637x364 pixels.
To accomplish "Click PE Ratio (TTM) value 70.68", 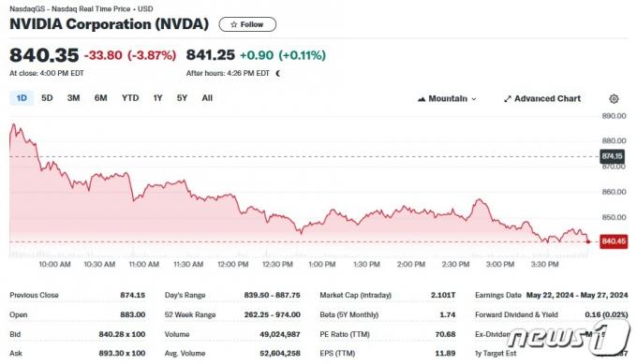I will (x=445, y=334).
